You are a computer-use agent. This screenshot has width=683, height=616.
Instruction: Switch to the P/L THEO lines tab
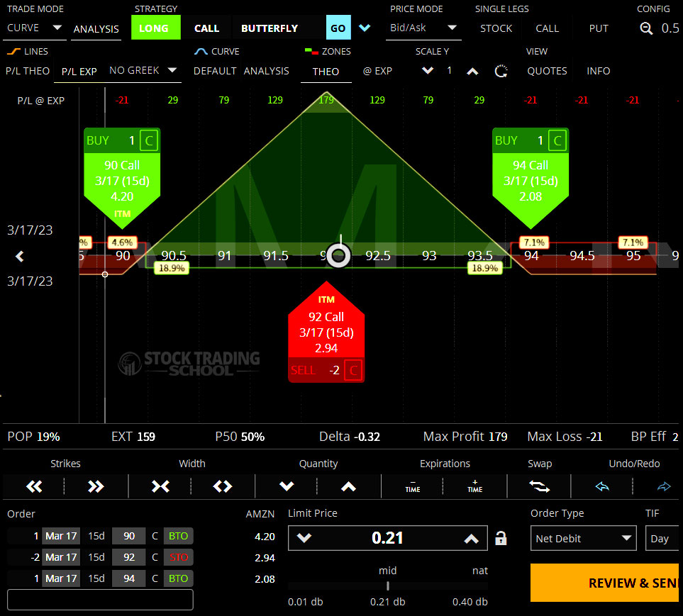(x=28, y=71)
